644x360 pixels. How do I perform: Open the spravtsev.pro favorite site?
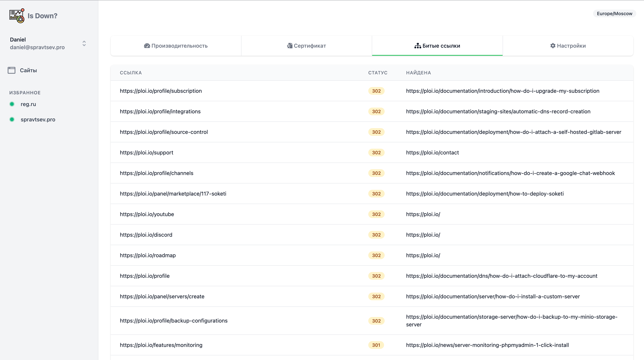[x=38, y=119]
